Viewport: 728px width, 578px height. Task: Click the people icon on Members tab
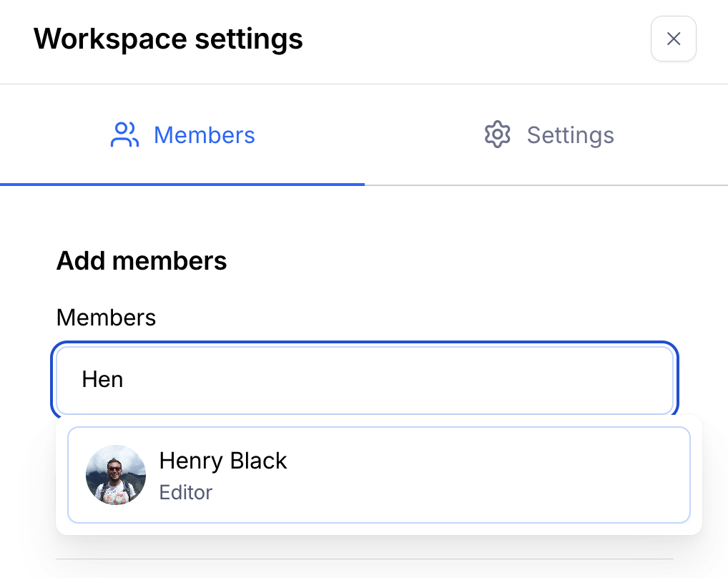[x=124, y=135]
